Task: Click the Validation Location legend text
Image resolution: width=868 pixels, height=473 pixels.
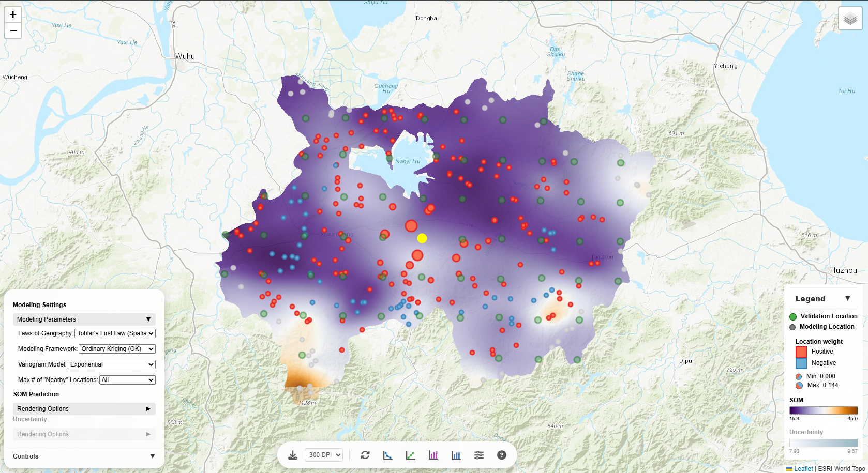Action: click(829, 316)
